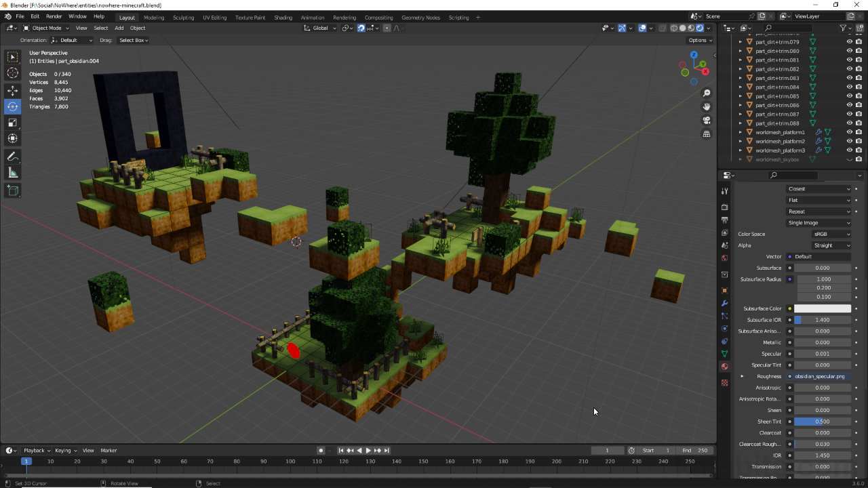Open the File menu
Screen dimensions: 868x488
pyautogui.click(x=20, y=16)
